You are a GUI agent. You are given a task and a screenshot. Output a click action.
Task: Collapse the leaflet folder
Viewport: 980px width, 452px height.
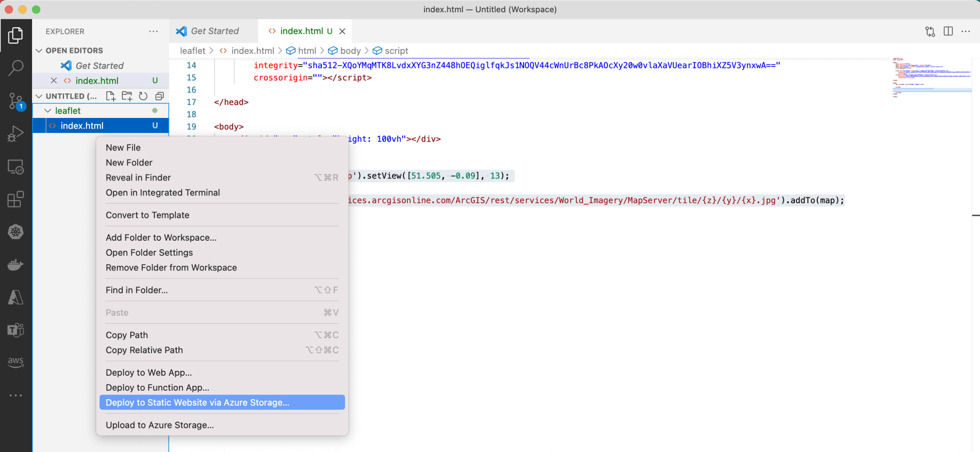[x=48, y=111]
